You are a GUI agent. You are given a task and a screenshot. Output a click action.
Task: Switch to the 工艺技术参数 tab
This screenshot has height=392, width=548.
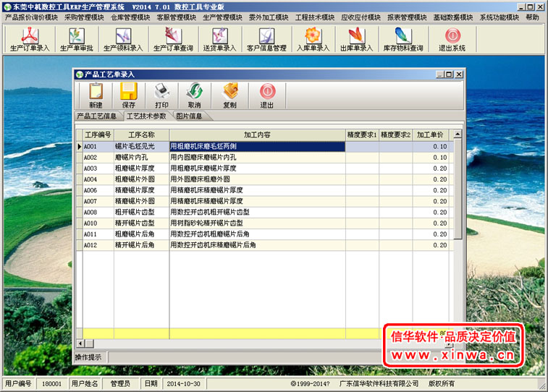pyautogui.click(x=146, y=116)
